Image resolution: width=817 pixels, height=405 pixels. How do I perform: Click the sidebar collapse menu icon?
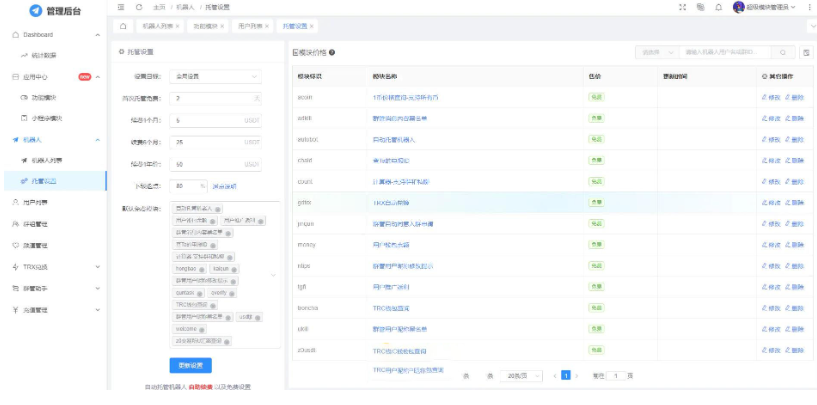[x=121, y=7]
